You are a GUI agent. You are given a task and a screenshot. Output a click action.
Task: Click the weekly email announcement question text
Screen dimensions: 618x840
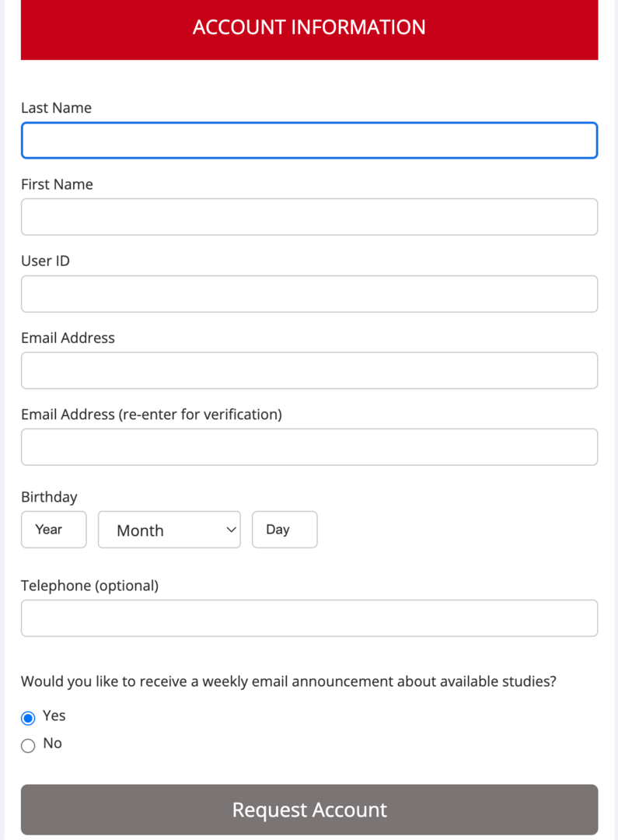tap(288, 681)
